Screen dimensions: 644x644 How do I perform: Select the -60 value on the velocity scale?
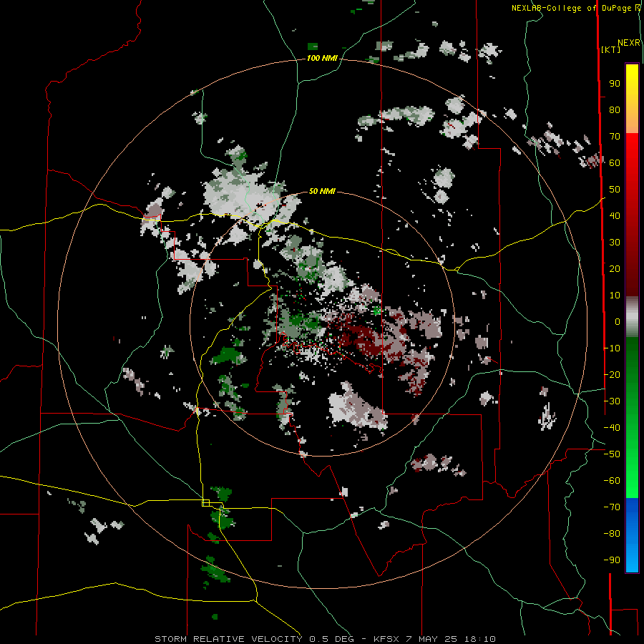(x=612, y=481)
